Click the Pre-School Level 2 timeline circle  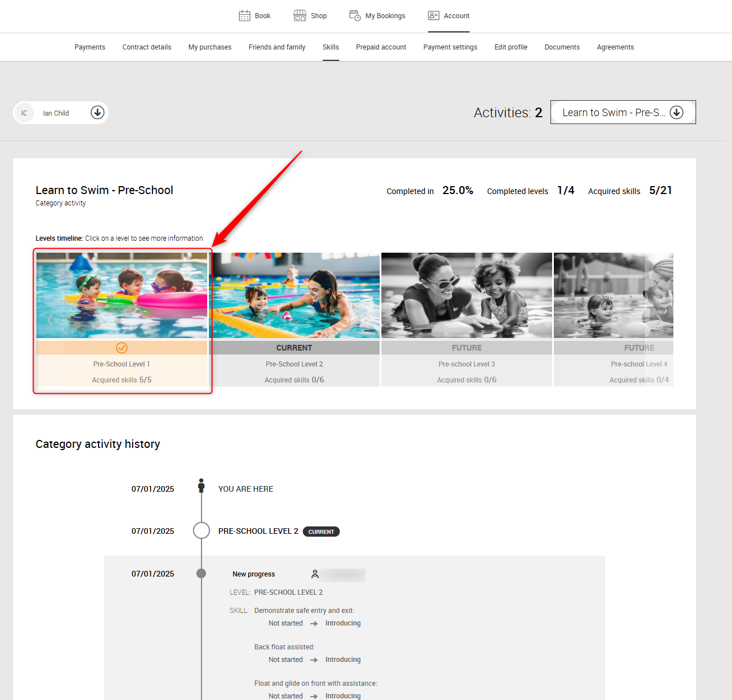click(201, 530)
